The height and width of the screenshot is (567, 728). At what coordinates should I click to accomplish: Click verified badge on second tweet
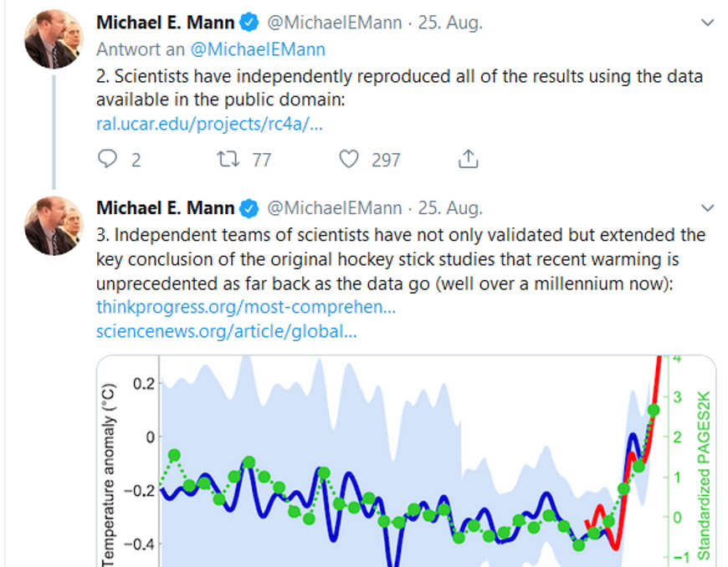point(249,208)
